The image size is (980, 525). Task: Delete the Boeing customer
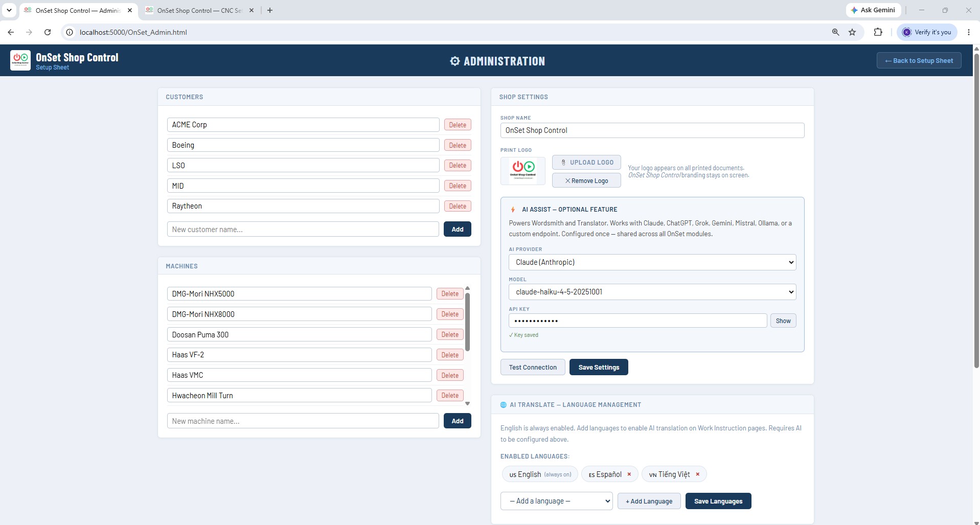(x=458, y=145)
